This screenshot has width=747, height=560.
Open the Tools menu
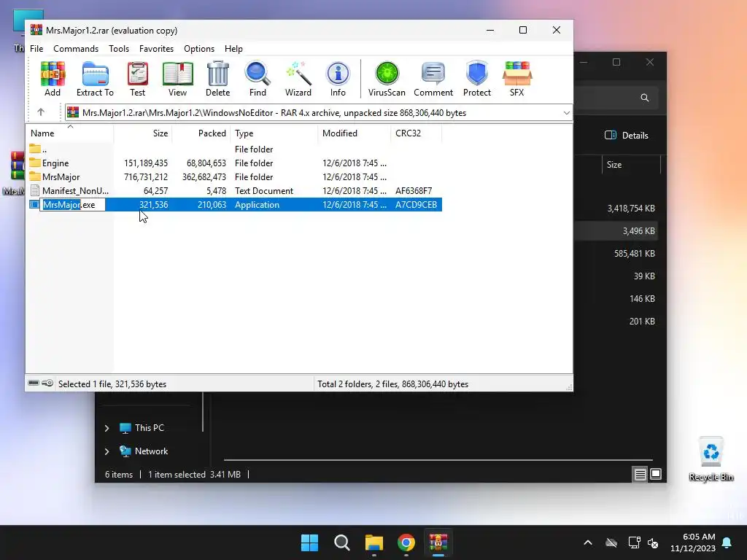119,49
